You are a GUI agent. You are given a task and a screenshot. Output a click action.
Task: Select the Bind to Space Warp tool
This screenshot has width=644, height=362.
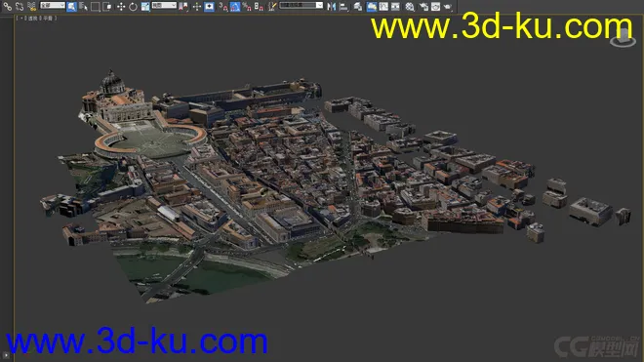coord(31,6)
